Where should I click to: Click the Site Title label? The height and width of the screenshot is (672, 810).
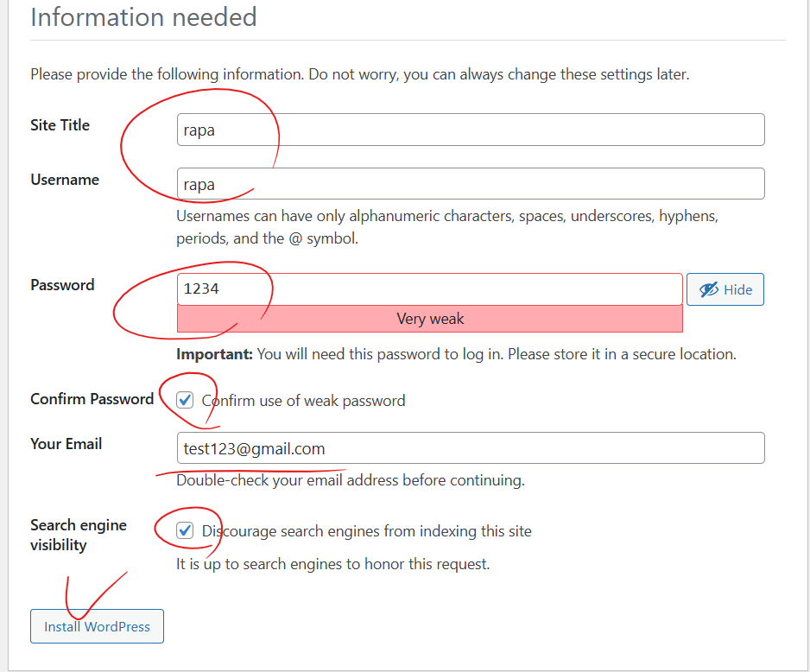click(60, 125)
